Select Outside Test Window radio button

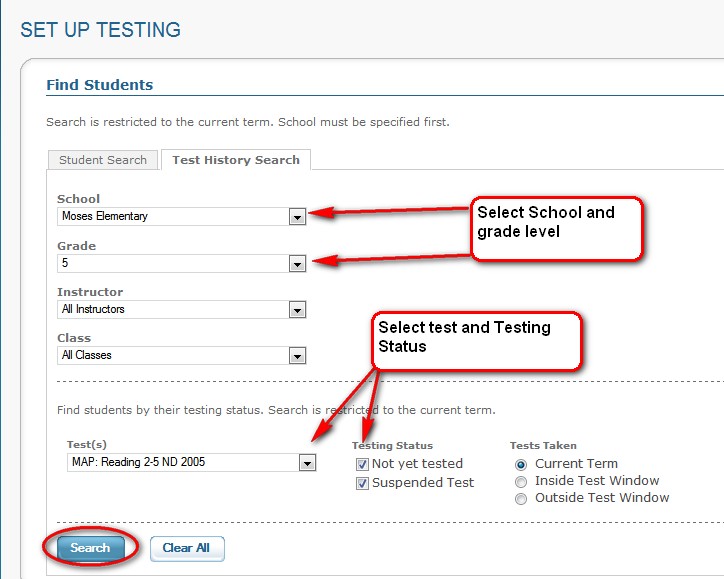(x=520, y=498)
